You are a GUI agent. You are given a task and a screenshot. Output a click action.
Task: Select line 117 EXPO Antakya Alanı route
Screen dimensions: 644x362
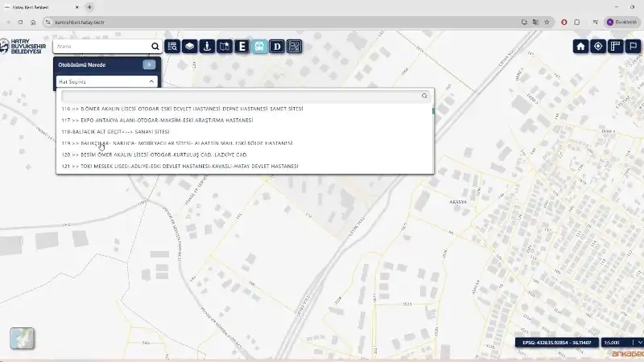click(x=157, y=120)
